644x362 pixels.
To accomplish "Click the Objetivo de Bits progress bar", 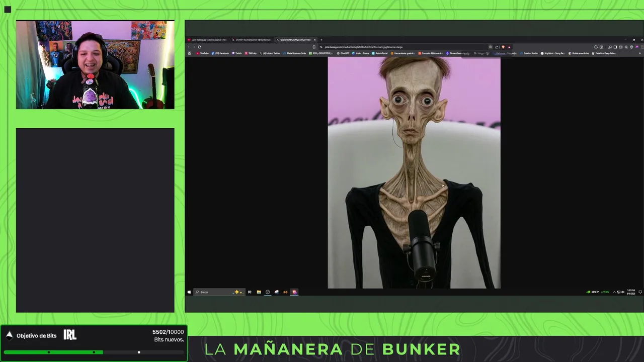I will click(94, 352).
